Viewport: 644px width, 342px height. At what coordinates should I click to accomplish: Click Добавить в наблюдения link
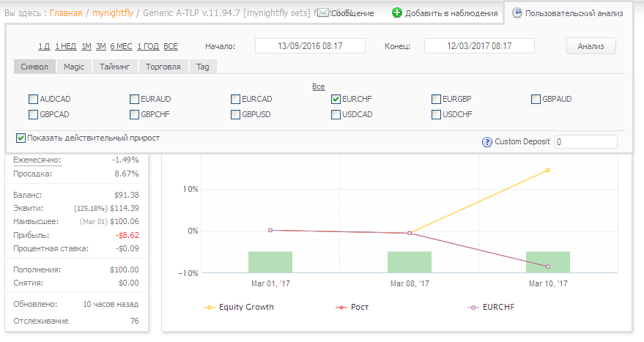[451, 14]
